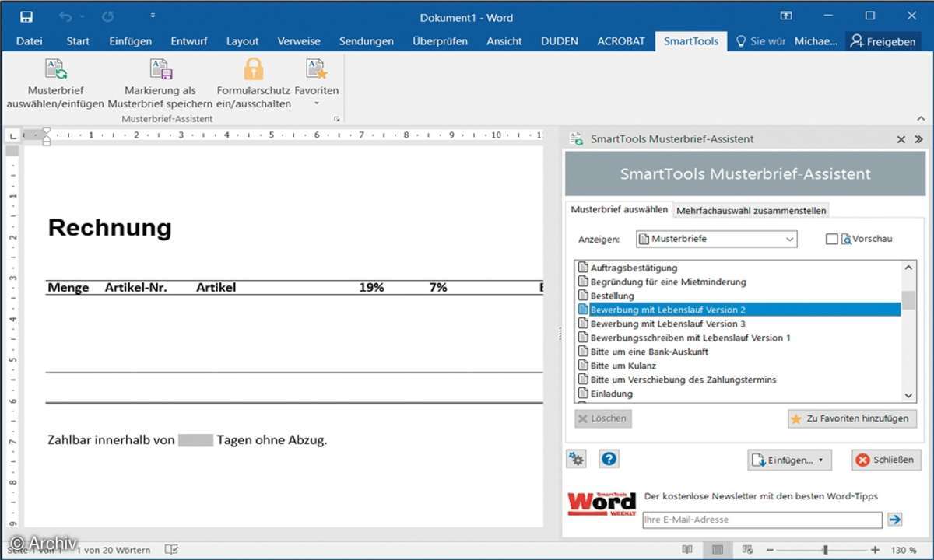Close the SmartTools Musterbrief-Assistent pane
Image resolution: width=934 pixels, height=560 pixels.
tap(901, 139)
